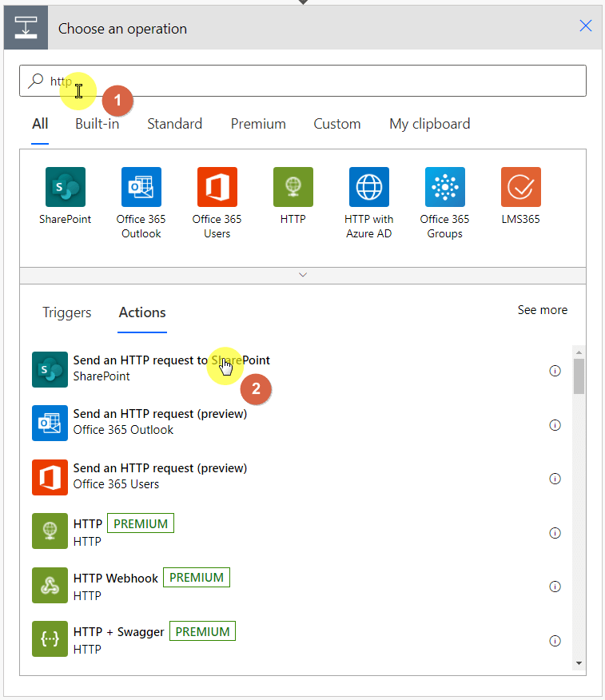Select the Office 365 Outlook connector icon
The width and height of the screenshot is (605, 700).
141,187
